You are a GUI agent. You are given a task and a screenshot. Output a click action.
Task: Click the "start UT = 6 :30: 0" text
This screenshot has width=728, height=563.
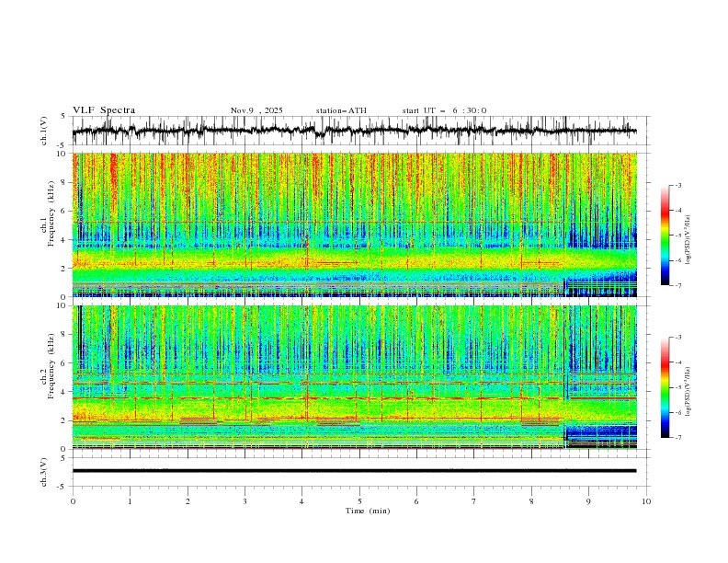(444, 110)
